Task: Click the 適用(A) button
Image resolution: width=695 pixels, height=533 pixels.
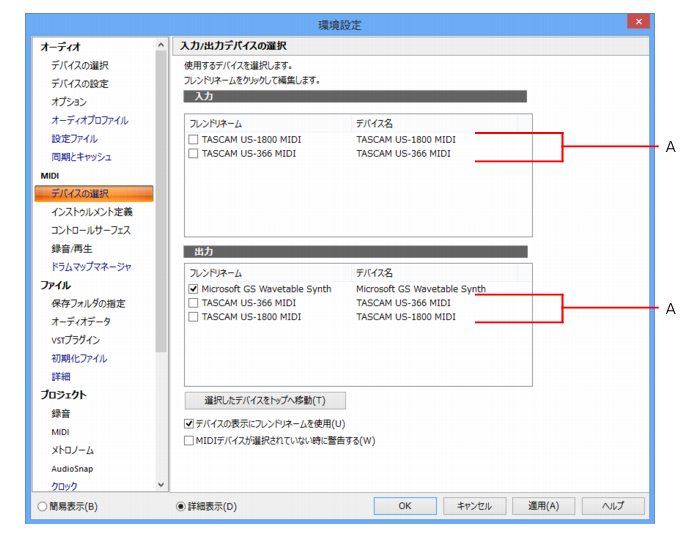Action: [x=543, y=506]
